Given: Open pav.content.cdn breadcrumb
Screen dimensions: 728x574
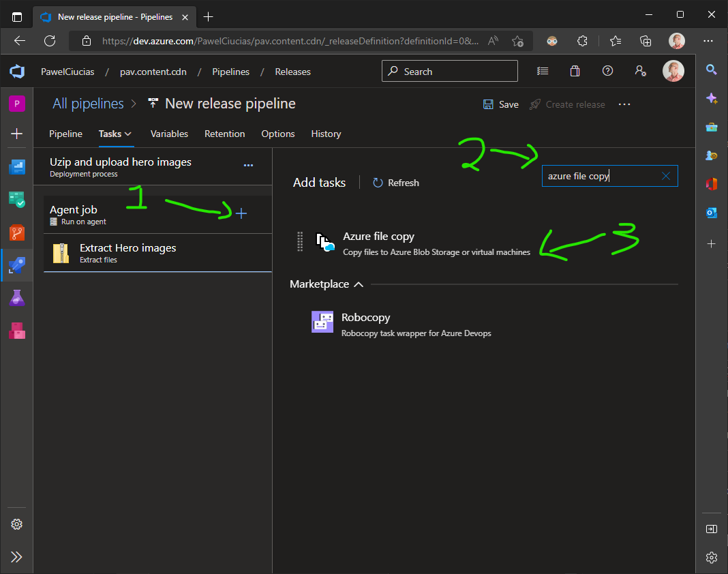Looking at the screenshot, I should click(x=153, y=72).
